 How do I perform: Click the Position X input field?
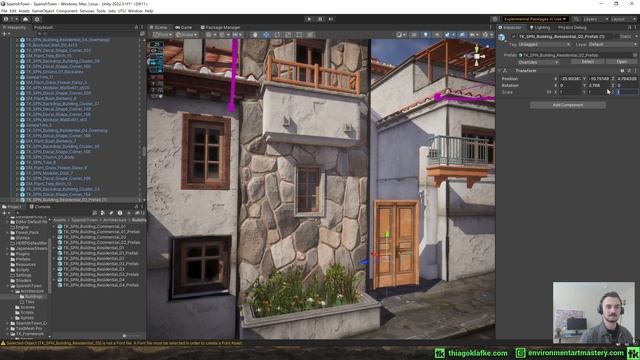[570, 78]
